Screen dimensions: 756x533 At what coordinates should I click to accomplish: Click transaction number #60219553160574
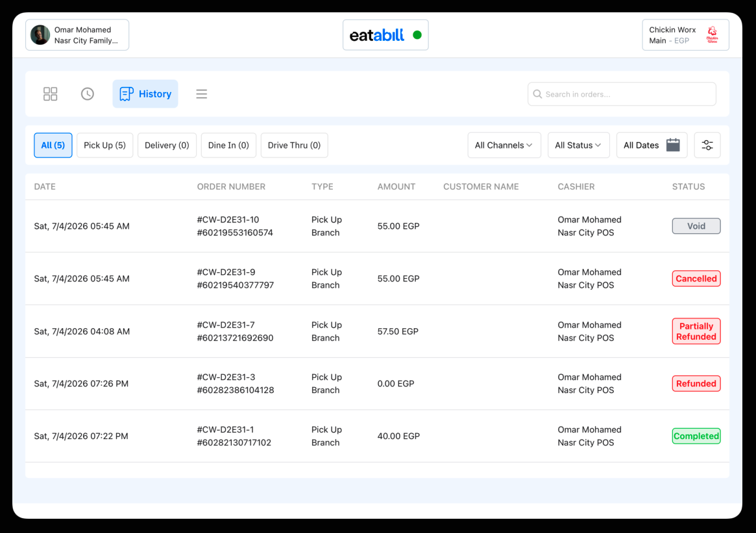[x=235, y=233]
